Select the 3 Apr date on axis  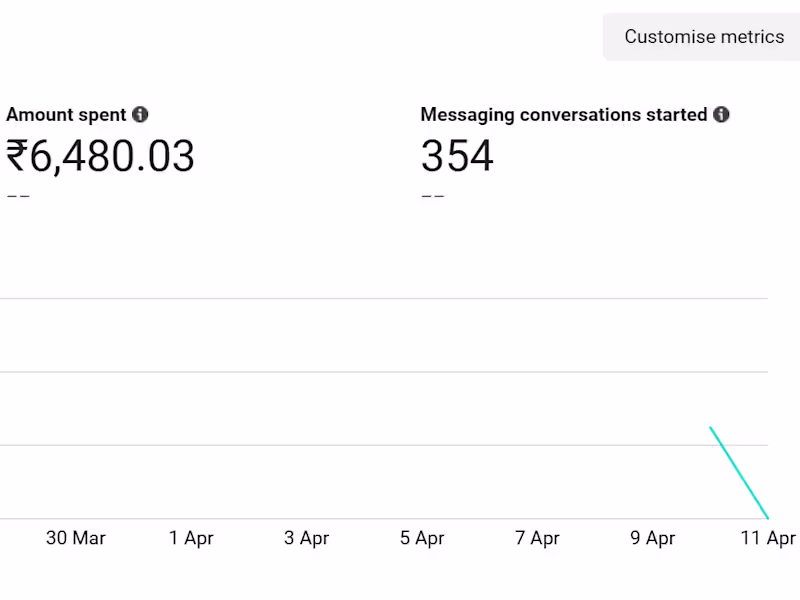[x=306, y=538]
